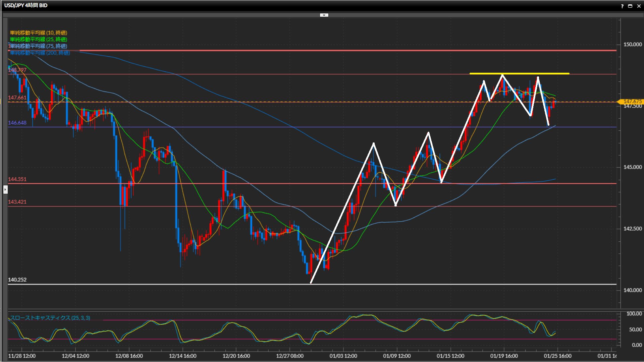
Task: Select the slow stochastics (25,3,3) indicator label
Action: click(x=50, y=318)
